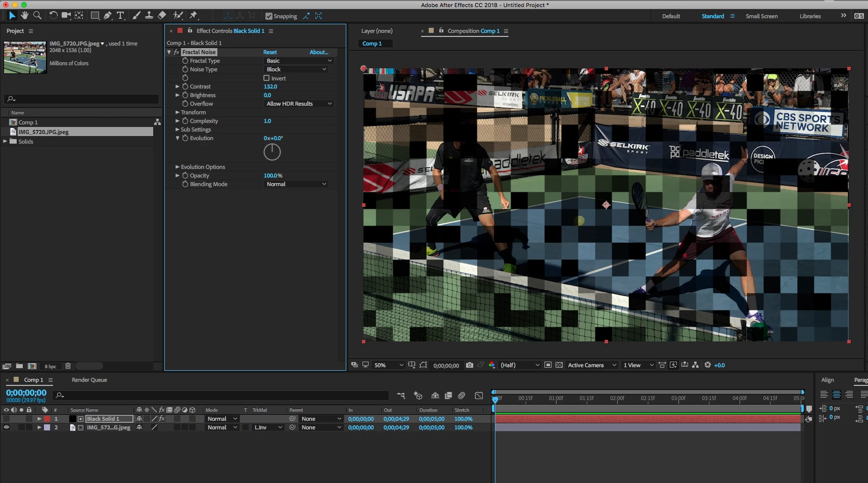Take a snapshot with the camera icon
The width and height of the screenshot is (868, 483).
470,365
